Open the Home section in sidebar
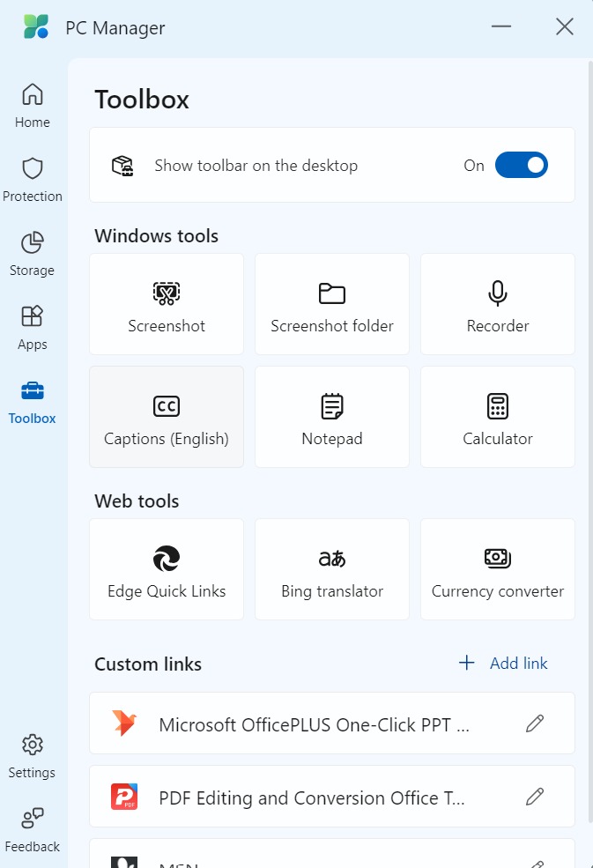The image size is (593, 868). [32, 106]
